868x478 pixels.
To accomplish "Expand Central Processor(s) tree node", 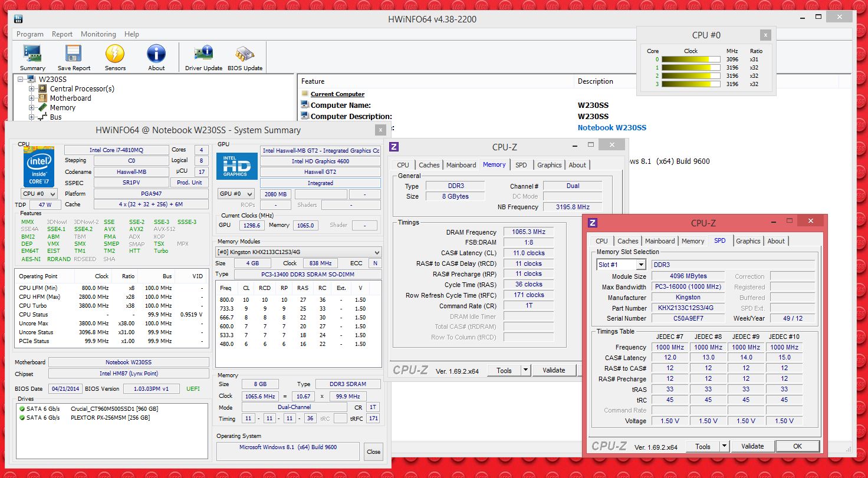I will pos(32,89).
